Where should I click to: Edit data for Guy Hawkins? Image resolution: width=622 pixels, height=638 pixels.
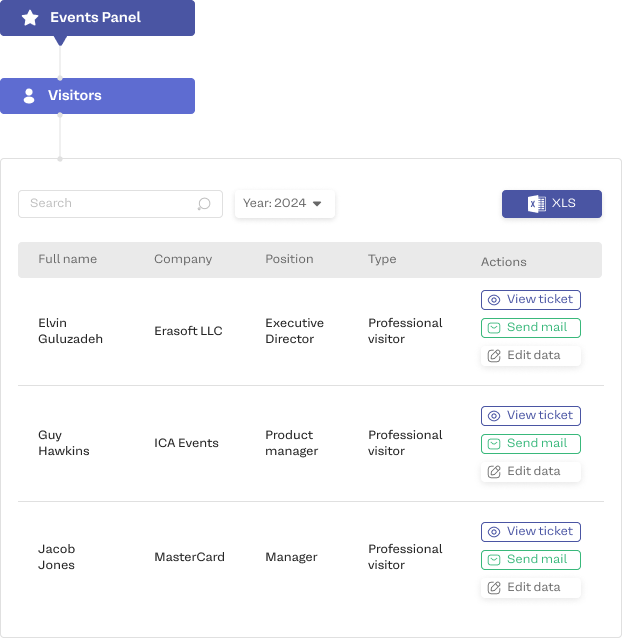[x=531, y=472]
